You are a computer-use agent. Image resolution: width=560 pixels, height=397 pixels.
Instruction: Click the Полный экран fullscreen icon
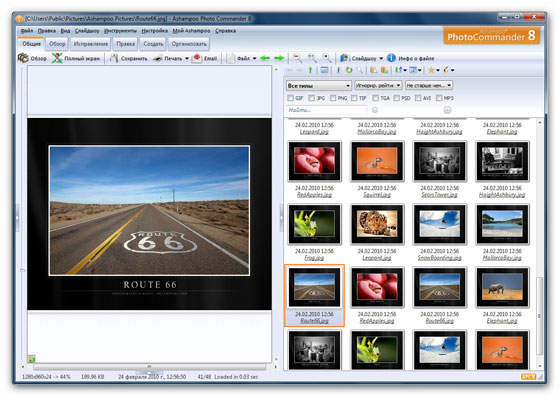tap(57, 58)
